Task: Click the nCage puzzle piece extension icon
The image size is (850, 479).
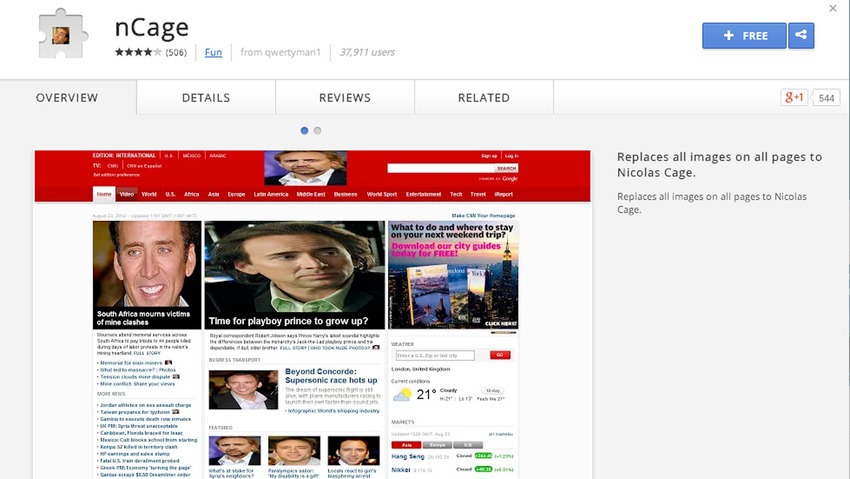Action: [x=62, y=35]
